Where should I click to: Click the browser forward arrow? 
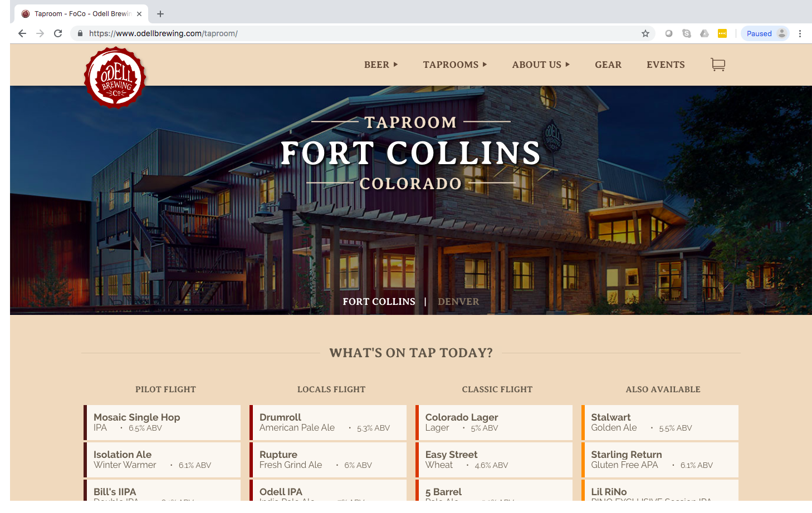tap(40, 33)
